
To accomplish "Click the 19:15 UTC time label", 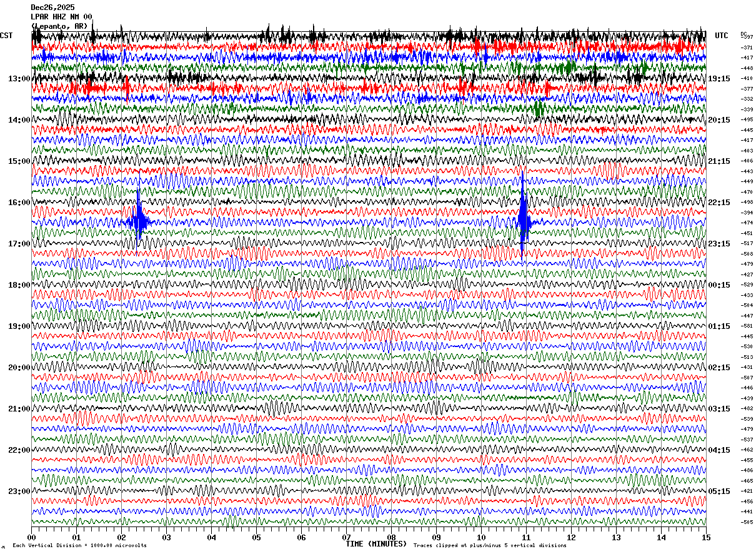I will click(719, 79).
